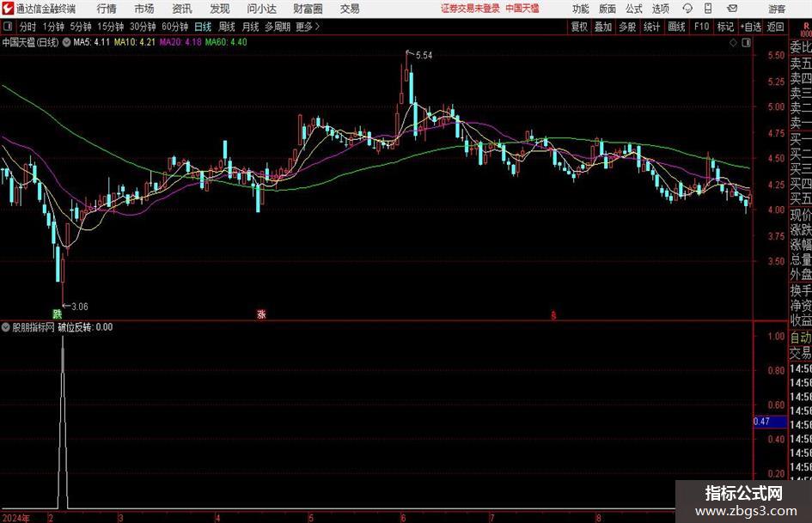The width and height of the screenshot is (812, 523).
Task: Click the 2024年 label on time axis
Action: point(16,518)
